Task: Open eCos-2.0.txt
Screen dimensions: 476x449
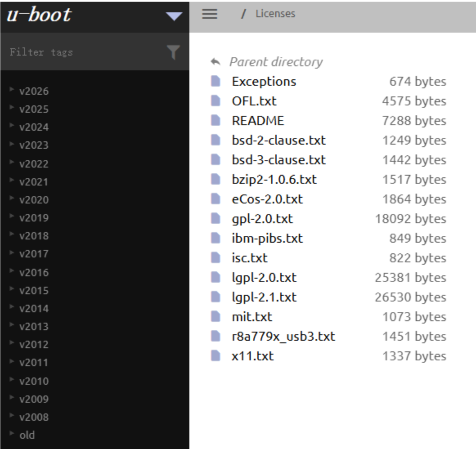Action: (x=267, y=199)
